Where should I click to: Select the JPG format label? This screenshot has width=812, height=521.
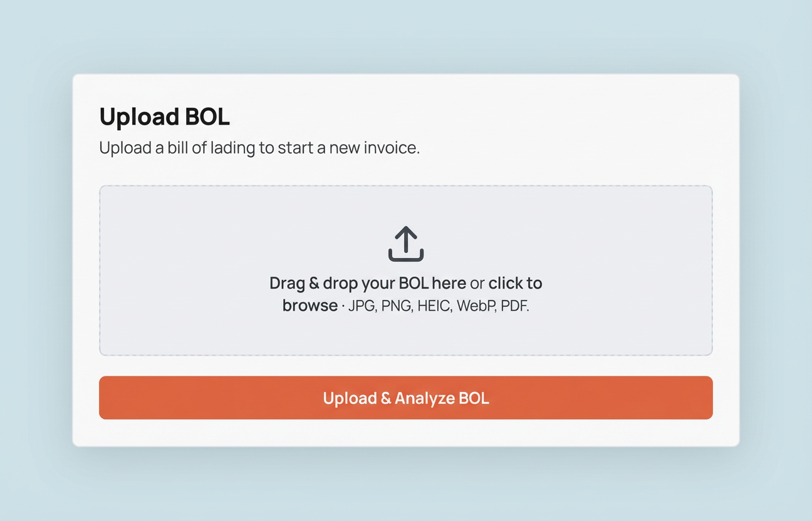(x=362, y=306)
